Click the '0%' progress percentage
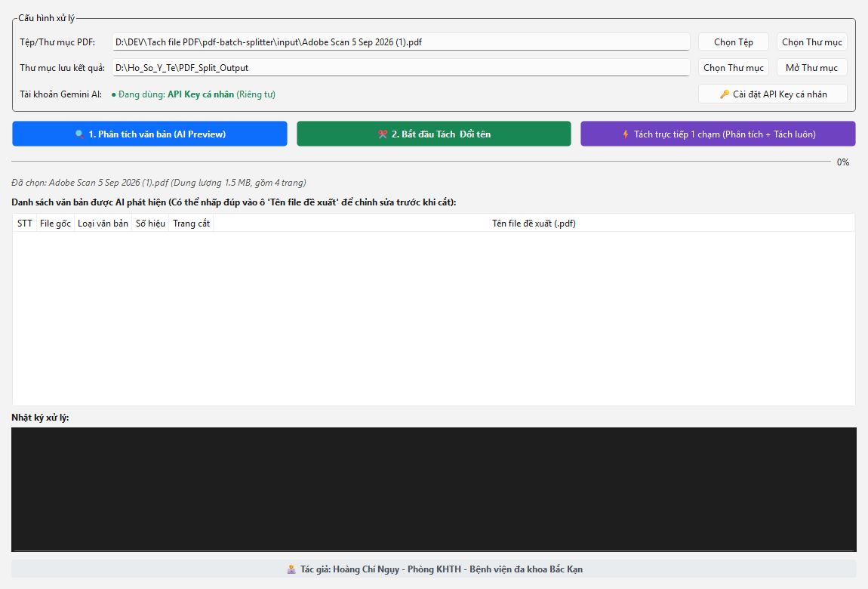 click(843, 162)
